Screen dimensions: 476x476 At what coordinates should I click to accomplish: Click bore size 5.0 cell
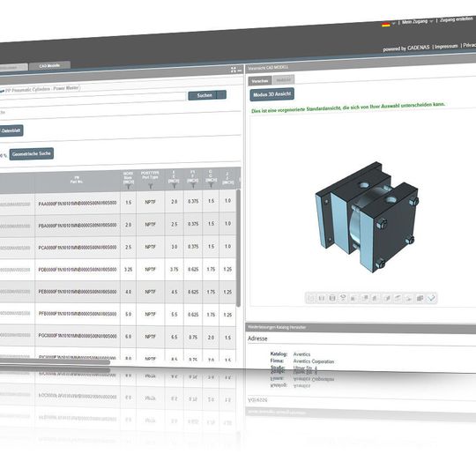[128, 314]
